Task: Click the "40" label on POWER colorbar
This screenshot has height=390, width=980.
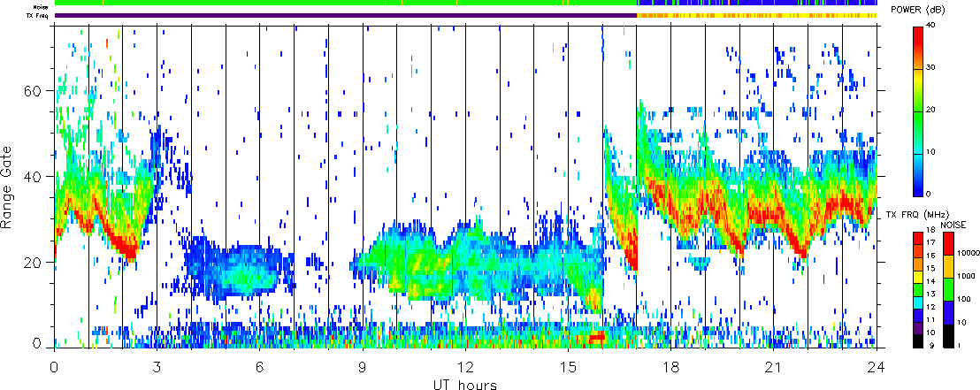Action: click(931, 27)
